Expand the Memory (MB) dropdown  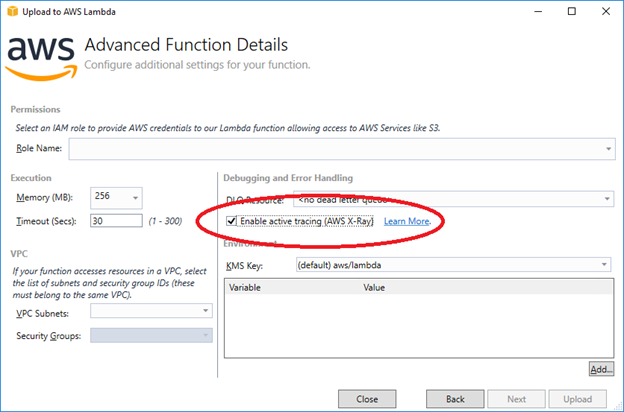point(116,197)
